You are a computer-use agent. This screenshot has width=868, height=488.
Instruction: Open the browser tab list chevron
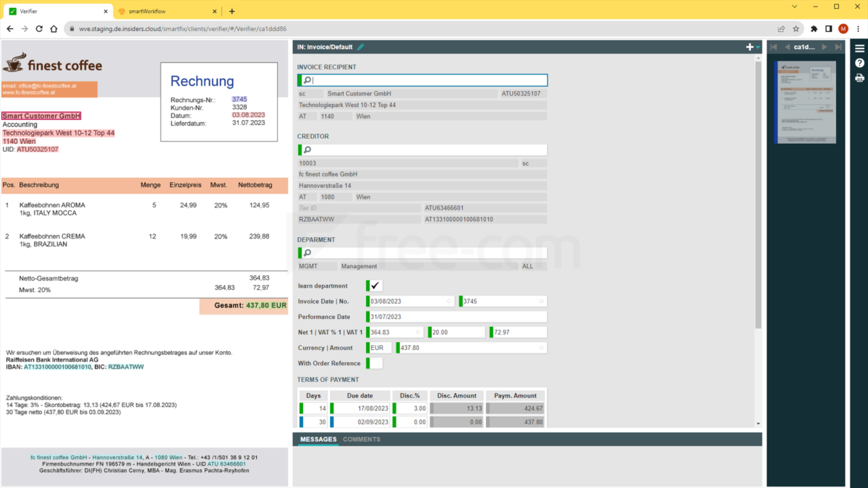[x=793, y=6]
